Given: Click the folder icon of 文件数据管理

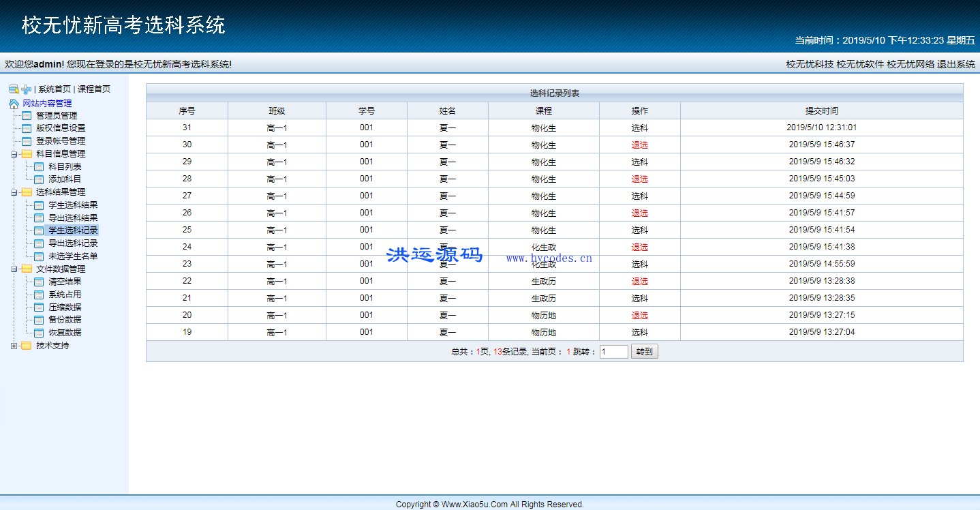Looking at the screenshot, I should (27, 269).
